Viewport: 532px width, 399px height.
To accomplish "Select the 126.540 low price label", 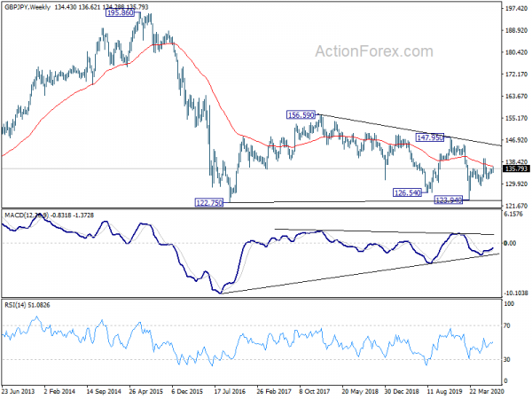I will click(407, 192).
